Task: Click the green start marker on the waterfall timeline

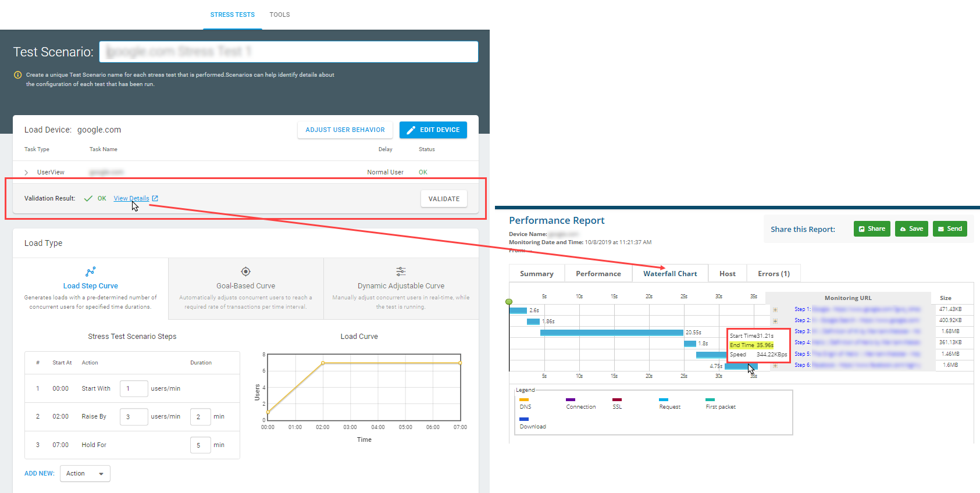Action: click(509, 302)
